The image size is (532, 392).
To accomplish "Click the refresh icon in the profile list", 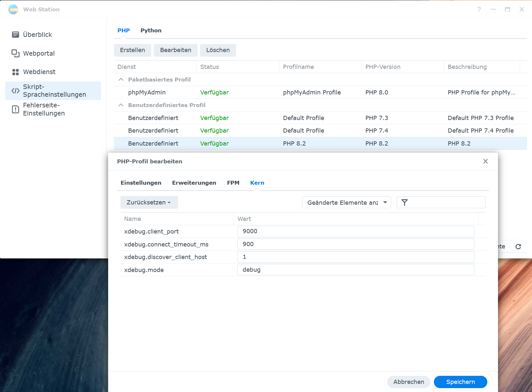I will click(x=518, y=246).
